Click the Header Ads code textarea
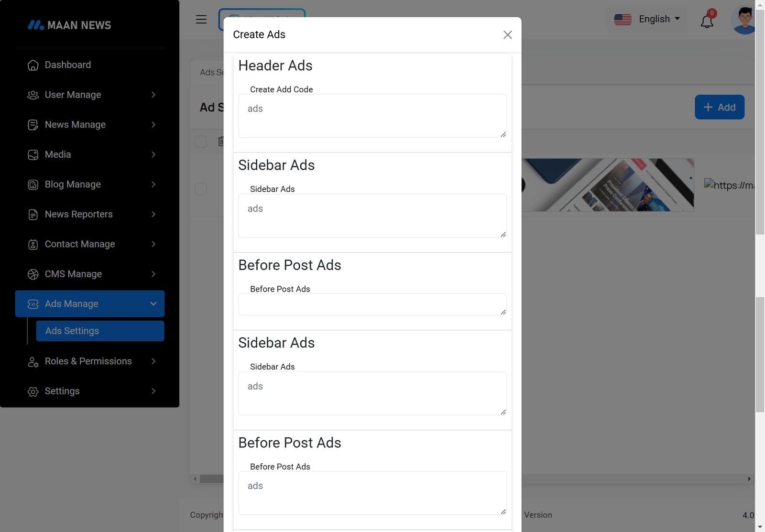Screen dimensions: 765x532 pos(372,116)
